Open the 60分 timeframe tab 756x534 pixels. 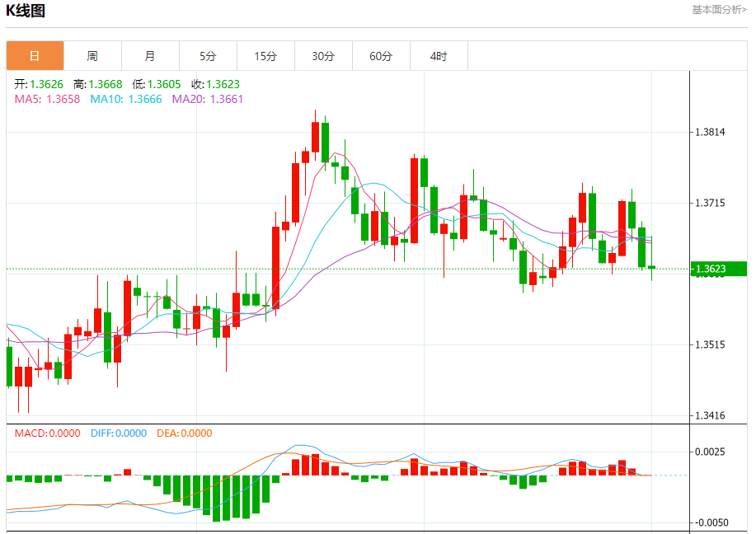(x=381, y=56)
